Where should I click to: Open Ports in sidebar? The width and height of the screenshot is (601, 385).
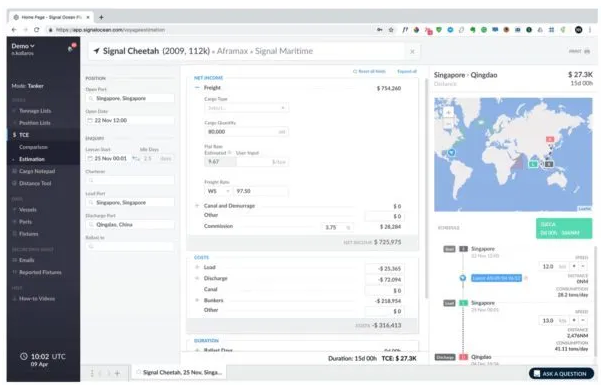(25, 222)
